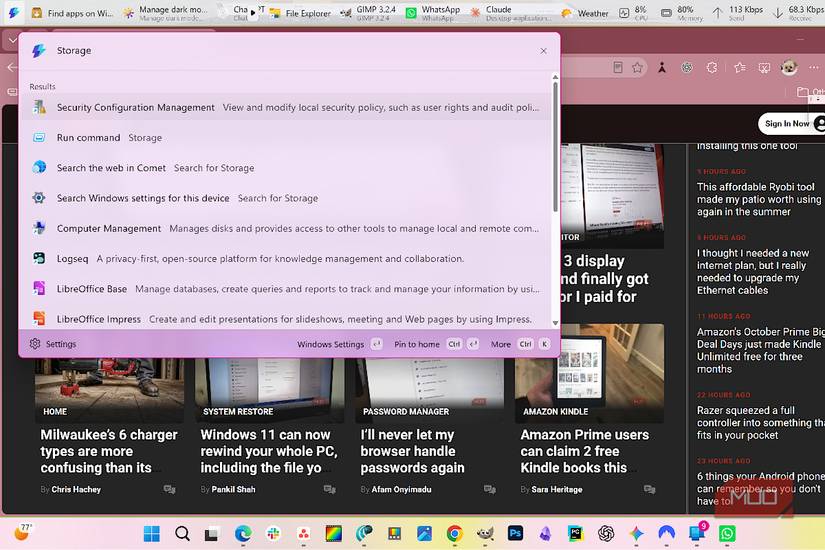Click the 113 Kbps Send network indicator
The image size is (825, 550).
click(738, 13)
